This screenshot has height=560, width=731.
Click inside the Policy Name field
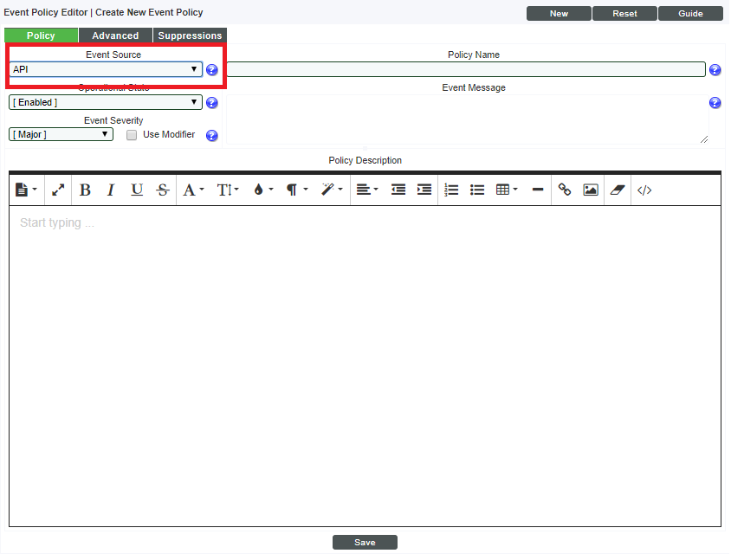(466, 69)
